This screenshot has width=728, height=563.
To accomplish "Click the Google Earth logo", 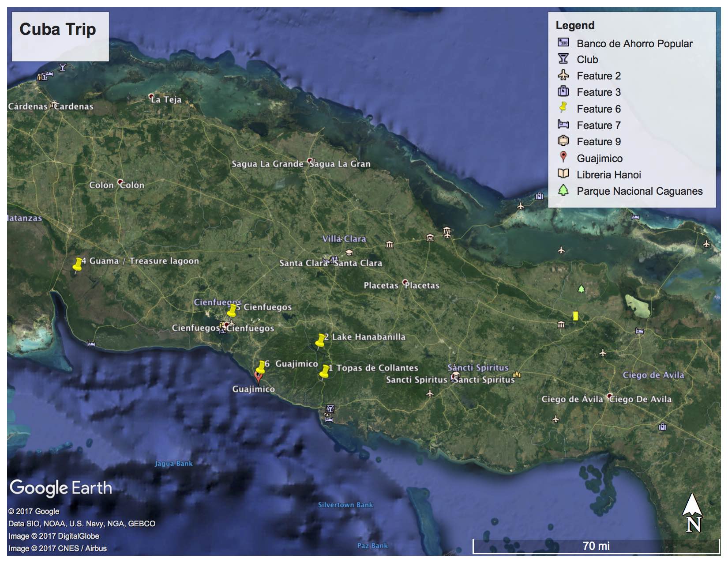I will (x=61, y=488).
